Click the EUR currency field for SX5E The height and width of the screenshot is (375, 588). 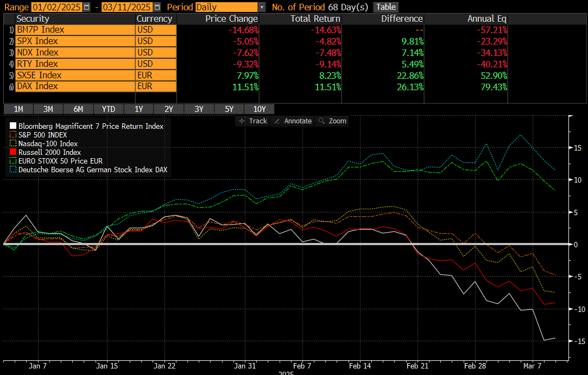(156, 75)
